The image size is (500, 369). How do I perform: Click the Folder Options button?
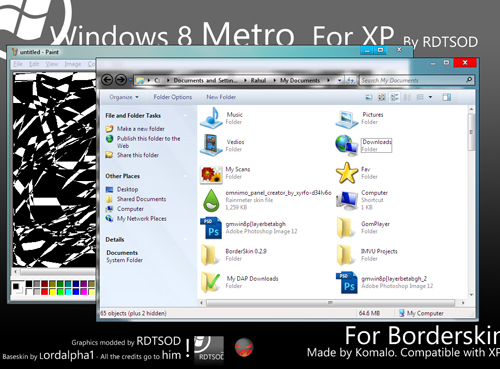tap(173, 97)
